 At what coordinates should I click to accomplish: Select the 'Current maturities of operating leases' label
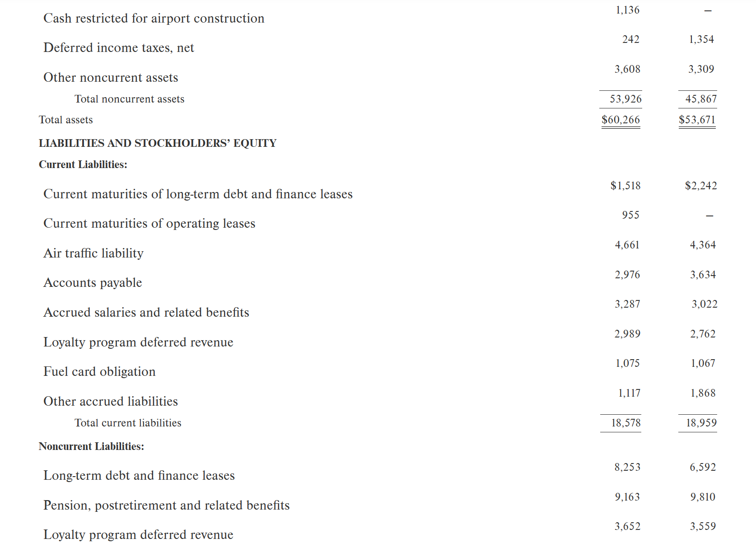point(149,224)
